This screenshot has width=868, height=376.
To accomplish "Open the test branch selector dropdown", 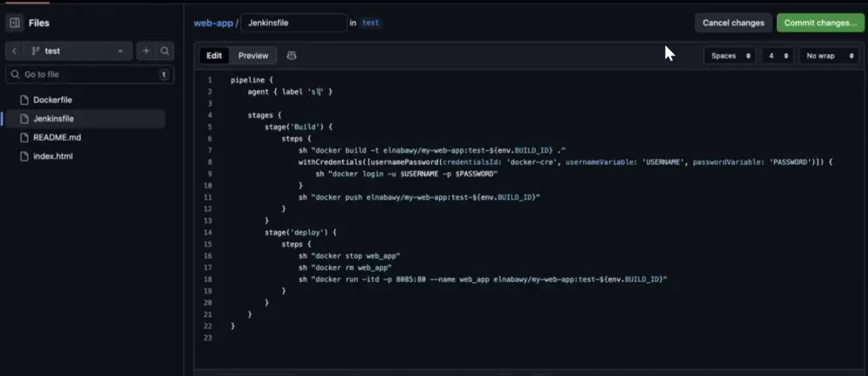I will point(78,51).
